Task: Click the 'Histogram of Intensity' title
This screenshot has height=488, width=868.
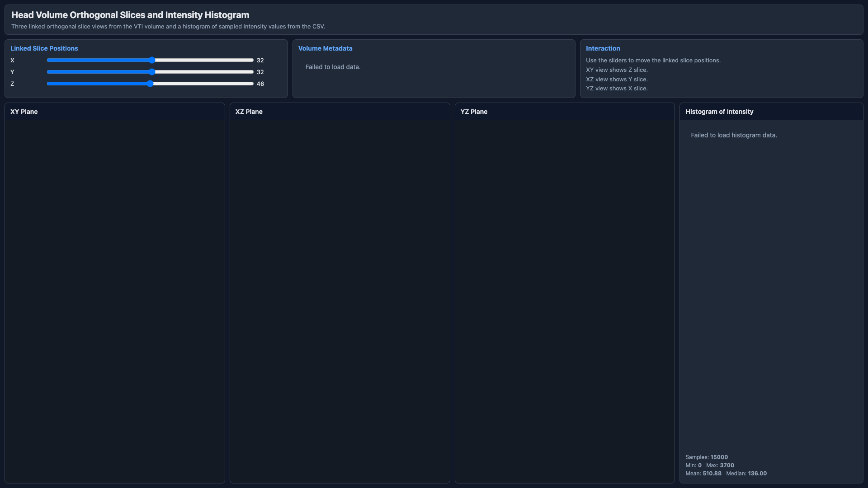Action: click(719, 112)
